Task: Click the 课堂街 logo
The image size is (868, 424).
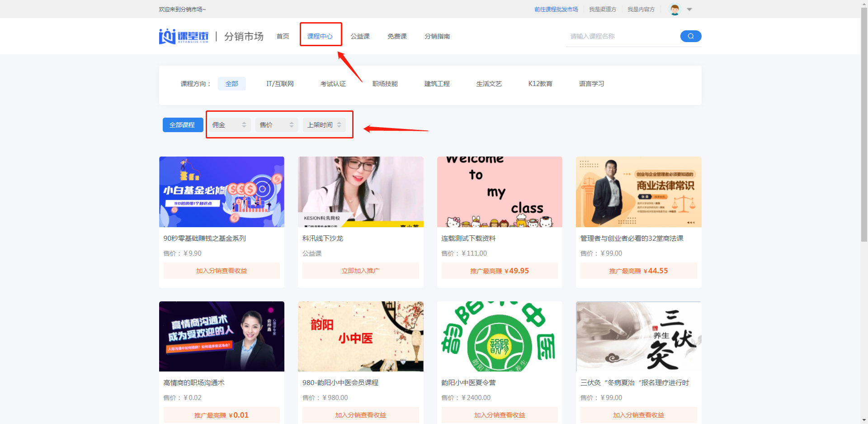Action: 184,36
